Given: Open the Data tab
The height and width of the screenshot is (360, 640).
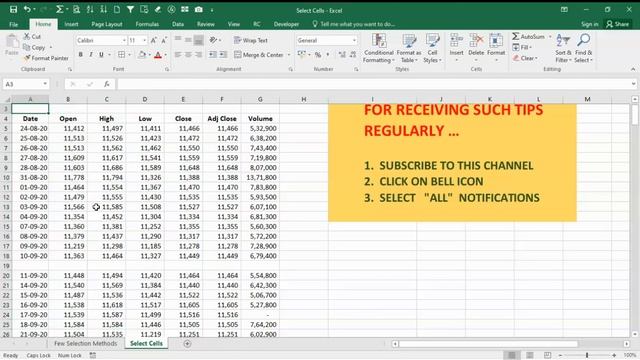Looking at the screenshot, I should pyautogui.click(x=178, y=24).
